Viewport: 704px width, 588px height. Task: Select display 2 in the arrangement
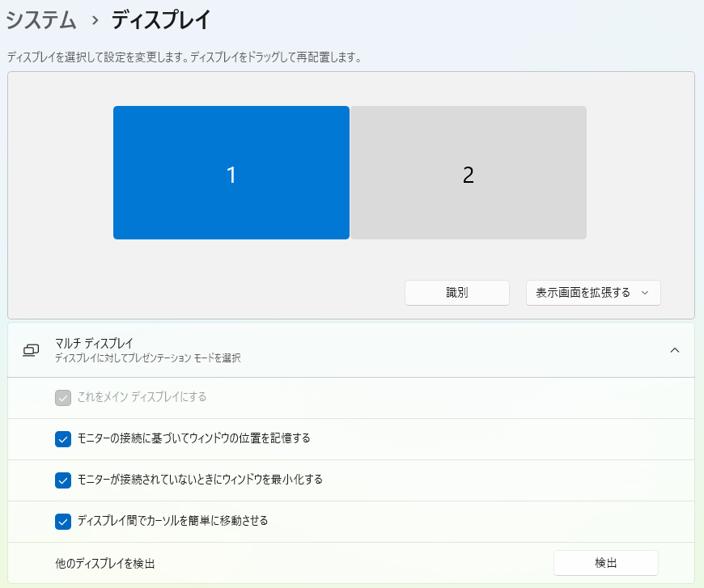468,173
